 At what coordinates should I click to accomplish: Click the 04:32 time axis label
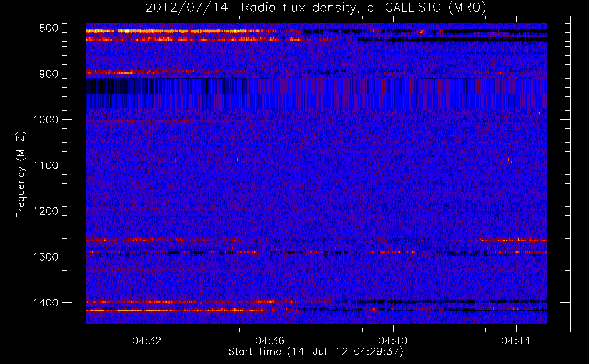147,341
